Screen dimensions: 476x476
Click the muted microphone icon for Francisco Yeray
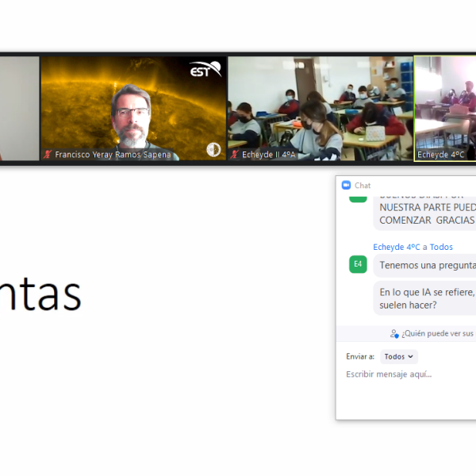pos(48,155)
